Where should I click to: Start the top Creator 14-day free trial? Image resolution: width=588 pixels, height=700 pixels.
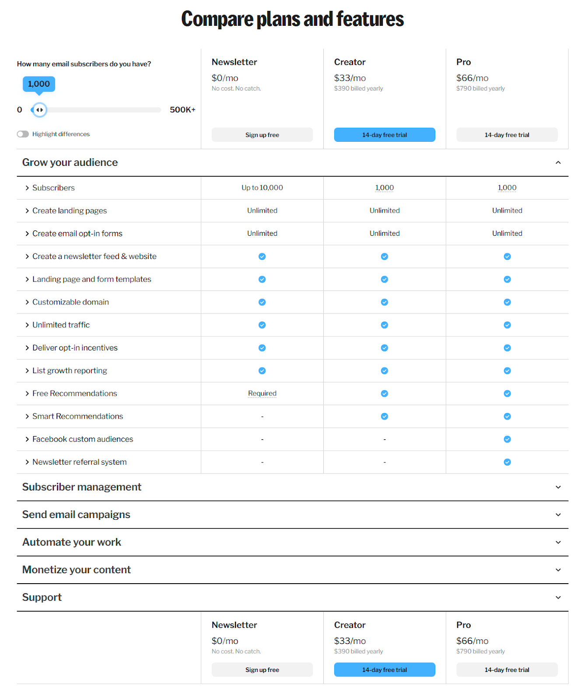pos(384,135)
